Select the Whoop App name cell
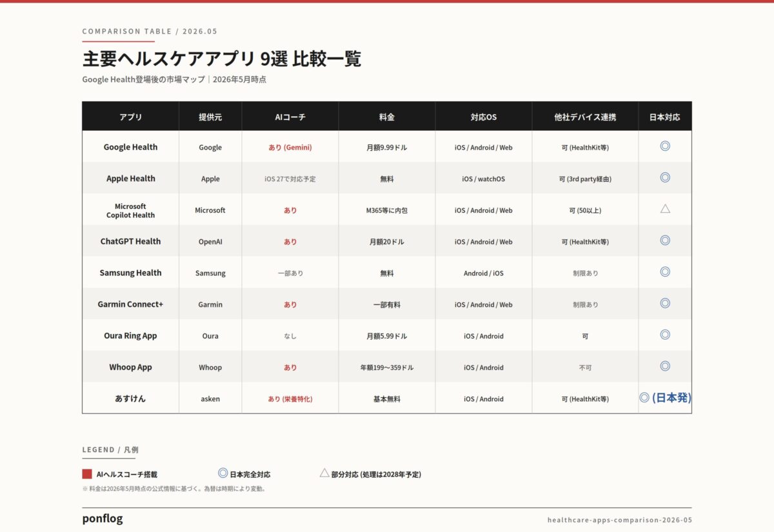Screen dimensions: 774x532 (130, 367)
